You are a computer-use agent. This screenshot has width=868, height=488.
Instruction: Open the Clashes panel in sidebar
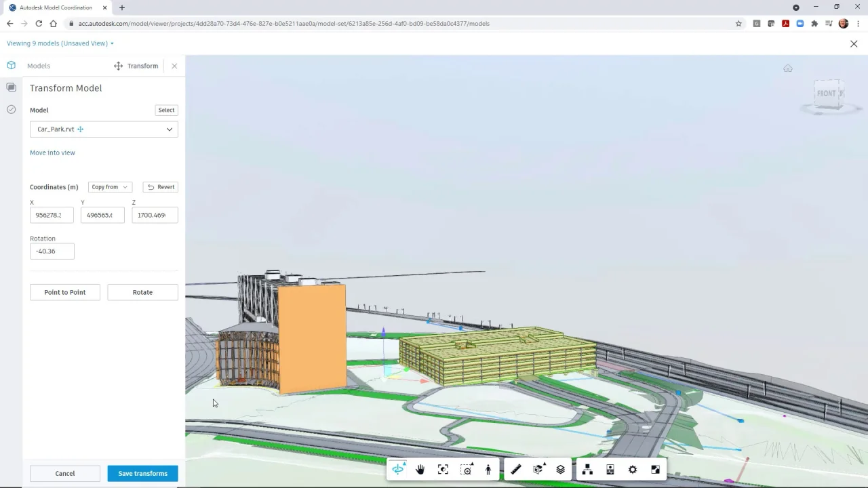(11, 109)
